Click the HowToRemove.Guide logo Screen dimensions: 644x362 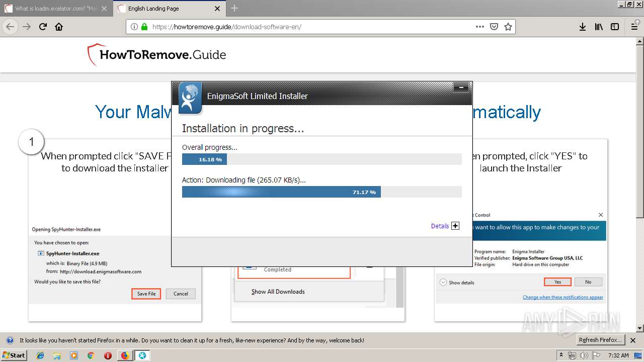156,55
